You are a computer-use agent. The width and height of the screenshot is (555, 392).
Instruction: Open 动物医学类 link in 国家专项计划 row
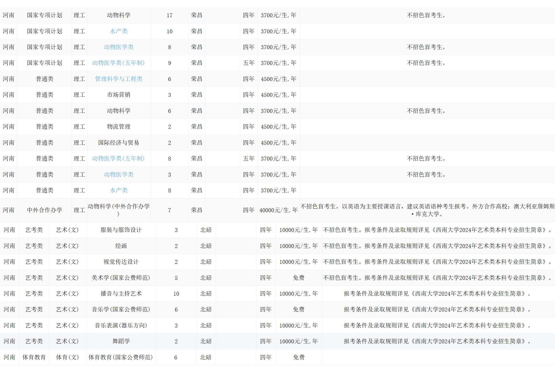pos(119,47)
